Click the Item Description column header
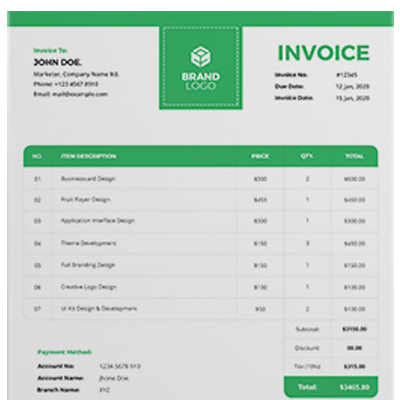The height and width of the screenshot is (400, 400). click(88, 156)
